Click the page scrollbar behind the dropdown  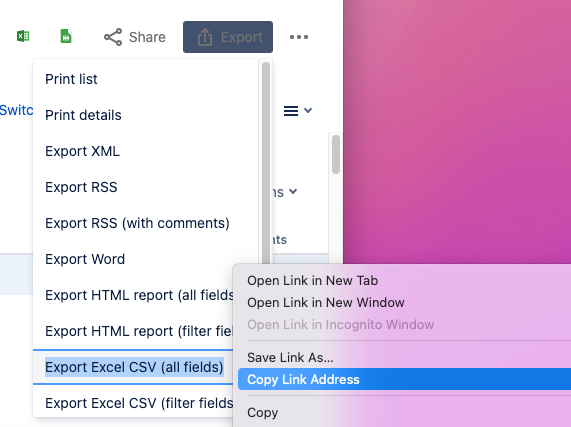pos(336,154)
